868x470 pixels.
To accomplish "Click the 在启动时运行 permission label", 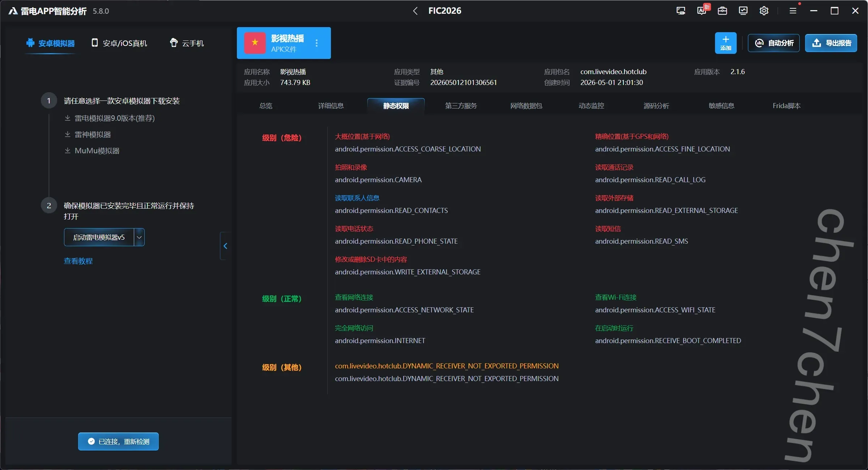I will pos(614,328).
